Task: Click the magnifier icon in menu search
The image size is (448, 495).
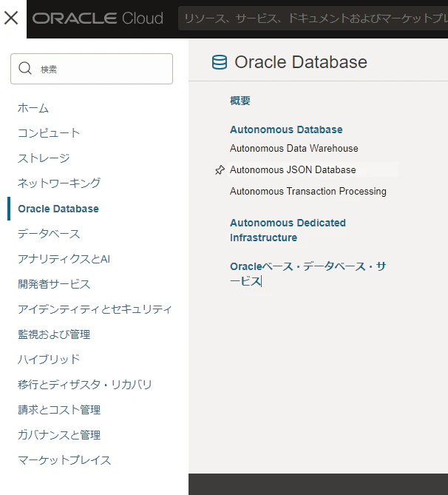Action: pyautogui.click(x=25, y=68)
